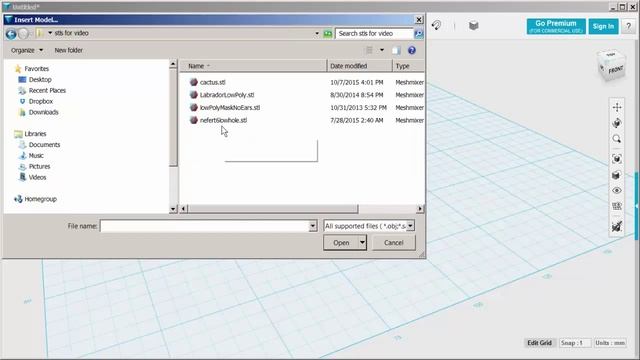Change view icon in dialog toolbar
Viewport: 640px width, 360px height.
point(369,50)
